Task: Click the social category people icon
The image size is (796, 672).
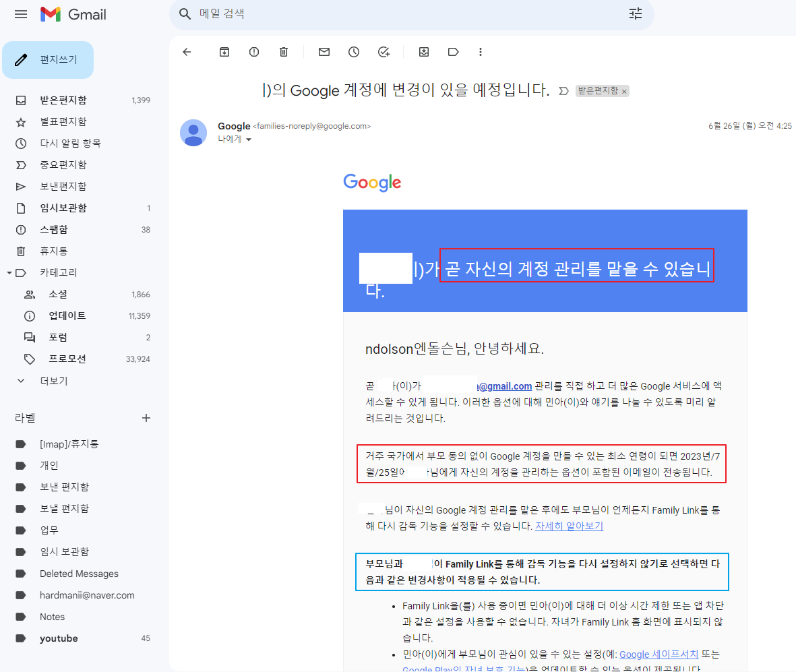Action: (30, 295)
